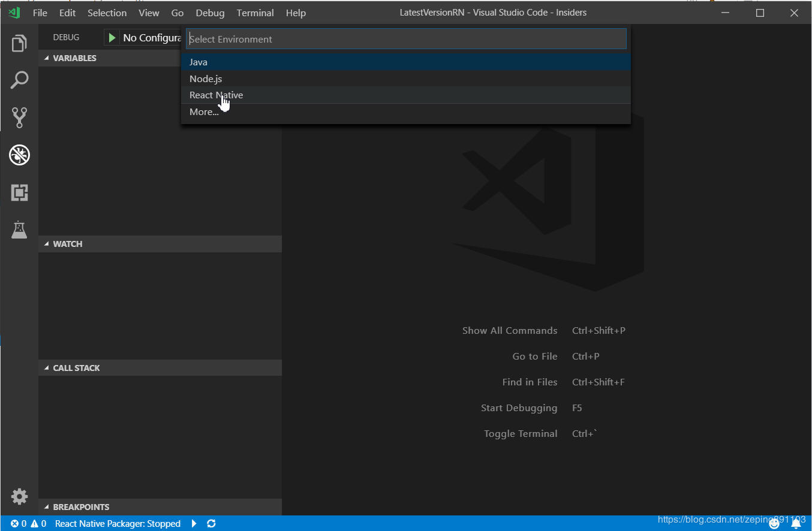Viewport: 812px width, 531px height.
Task: Open the Edit menu
Action: pyautogui.click(x=67, y=13)
